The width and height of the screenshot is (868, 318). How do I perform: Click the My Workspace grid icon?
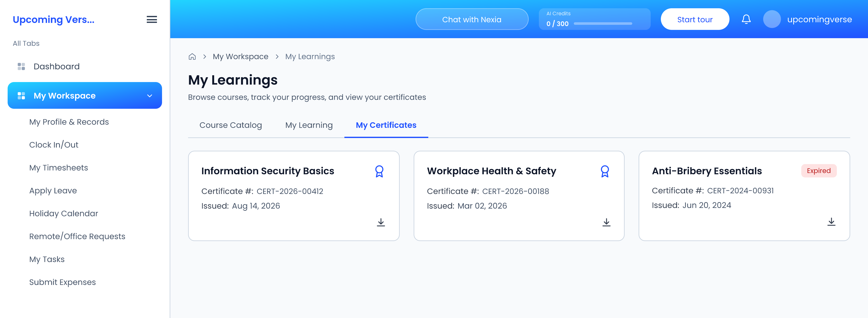coord(21,96)
